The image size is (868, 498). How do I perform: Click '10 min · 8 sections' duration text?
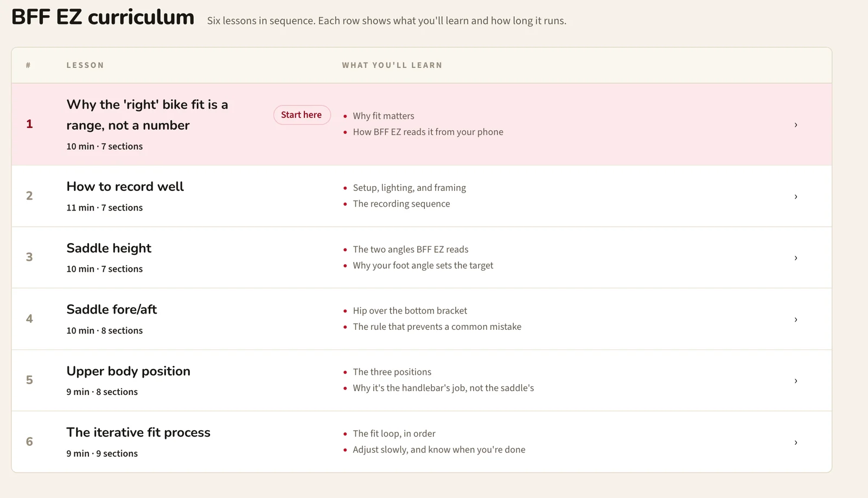[105, 331]
